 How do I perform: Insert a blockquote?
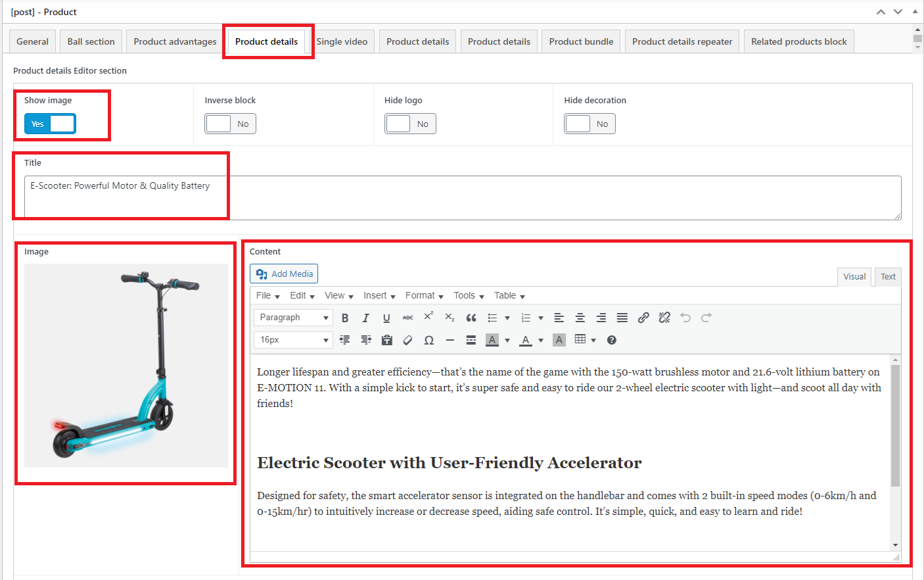point(471,318)
